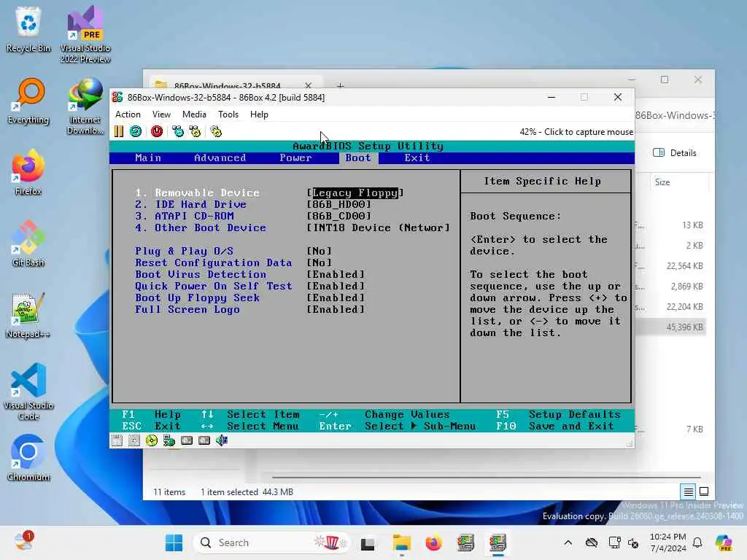Viewport: 747px width, 560px height.
Task: Click the second hard disk status bar icon
Action: (204, 440)
